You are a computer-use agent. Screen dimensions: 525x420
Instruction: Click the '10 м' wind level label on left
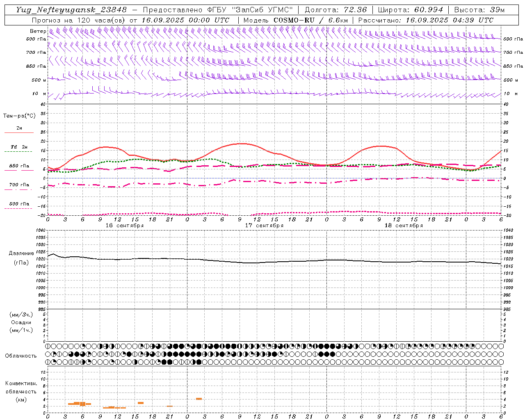click(39, 94)
